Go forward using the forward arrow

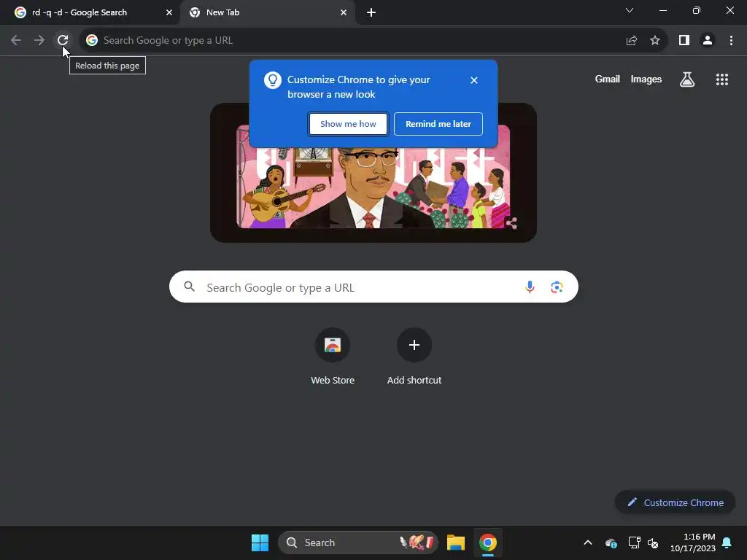(x=39, y=40)
